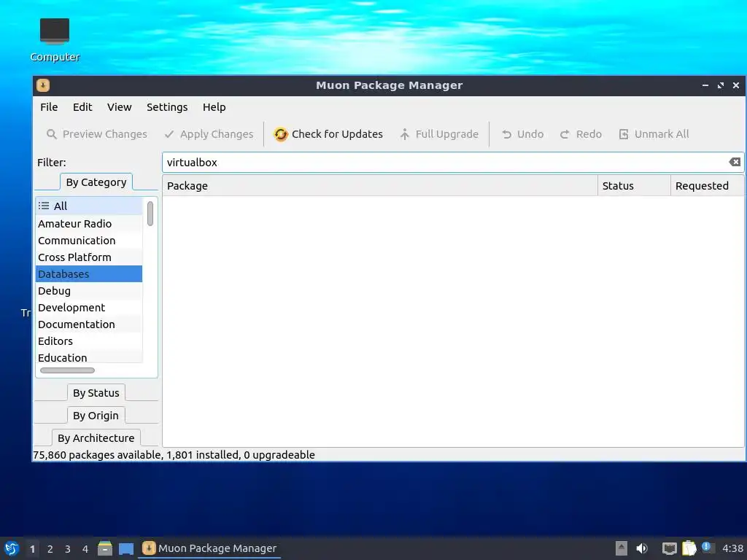Click the Check for Updates refresh icon
This screenshot has width=747, height=560.
pos(281,134)
